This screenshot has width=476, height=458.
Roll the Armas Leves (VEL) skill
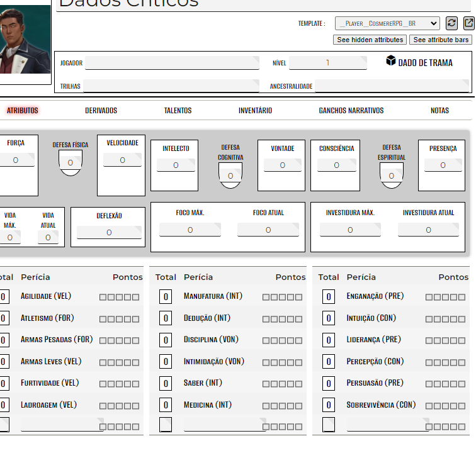tap(51, 361)
